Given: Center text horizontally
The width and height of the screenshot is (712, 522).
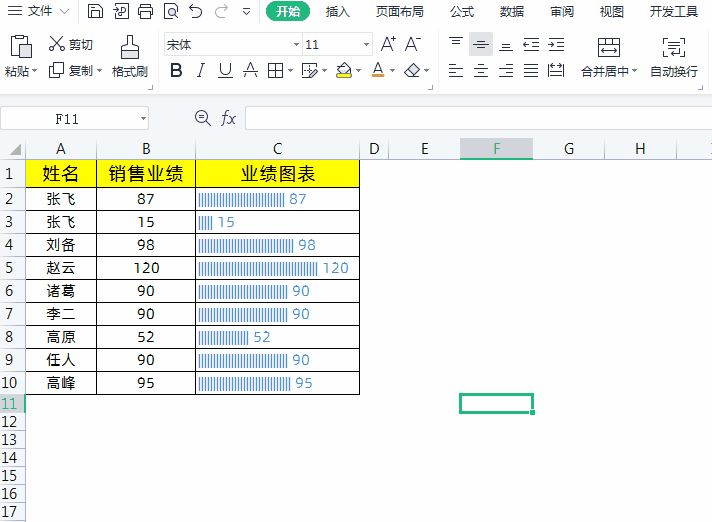Looking at the screenshot, I should coord(481,70).
